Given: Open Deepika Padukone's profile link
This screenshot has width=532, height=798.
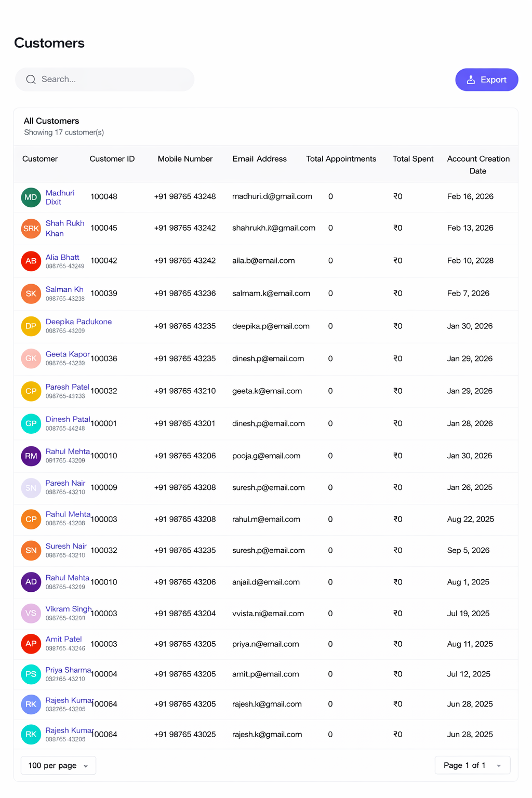Looking at the screenshot, I should 78,322.
